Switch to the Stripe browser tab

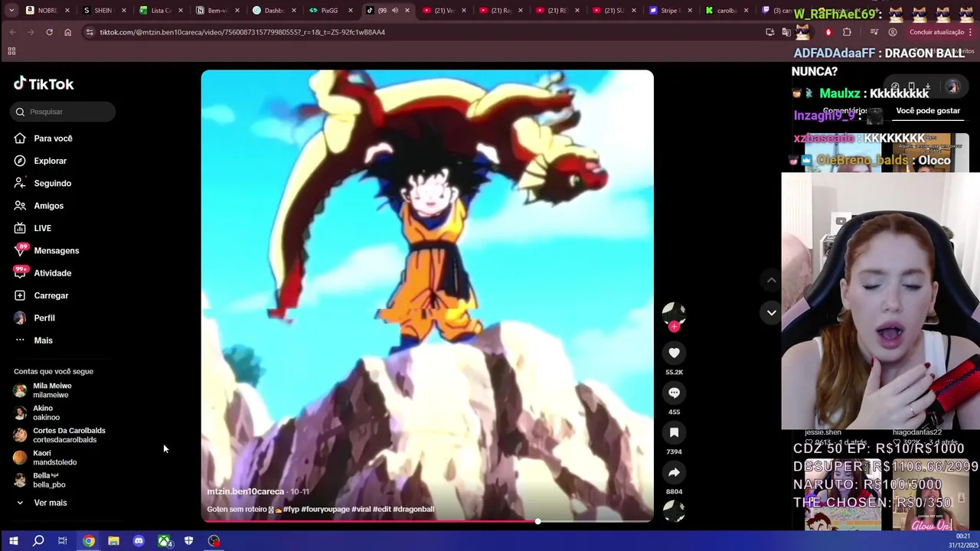669,11
